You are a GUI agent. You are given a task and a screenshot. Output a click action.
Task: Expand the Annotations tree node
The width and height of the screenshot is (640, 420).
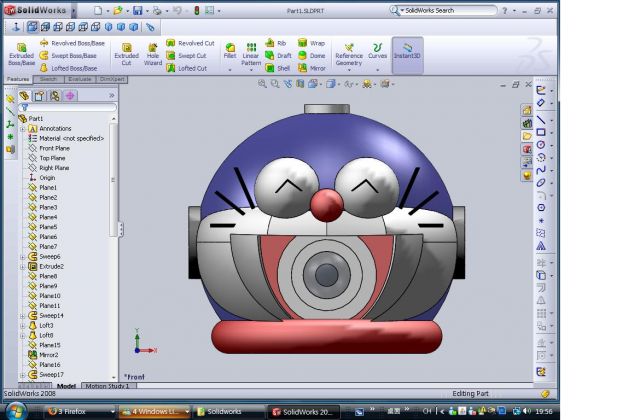point(23,129)
